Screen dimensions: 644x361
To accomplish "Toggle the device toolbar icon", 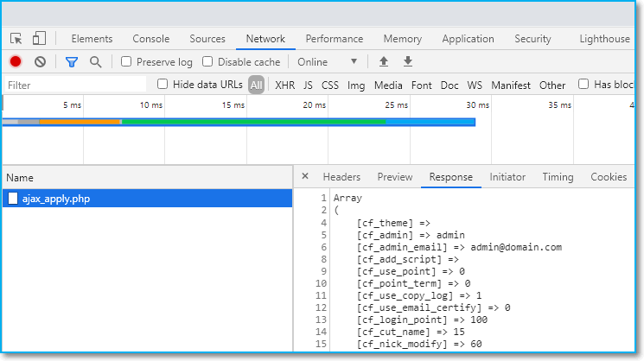I will click(x=39, y=39).
